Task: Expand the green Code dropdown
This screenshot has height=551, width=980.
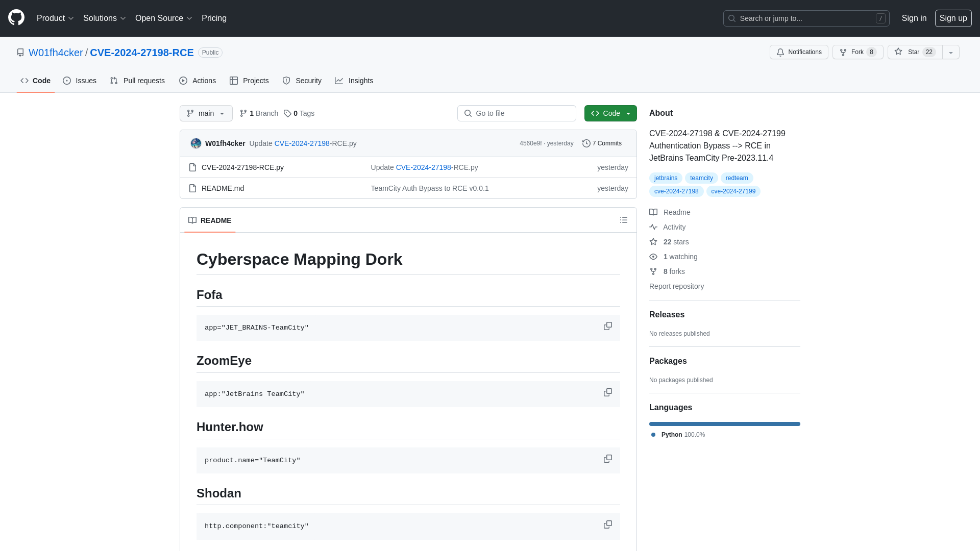Action: [610, 113]
